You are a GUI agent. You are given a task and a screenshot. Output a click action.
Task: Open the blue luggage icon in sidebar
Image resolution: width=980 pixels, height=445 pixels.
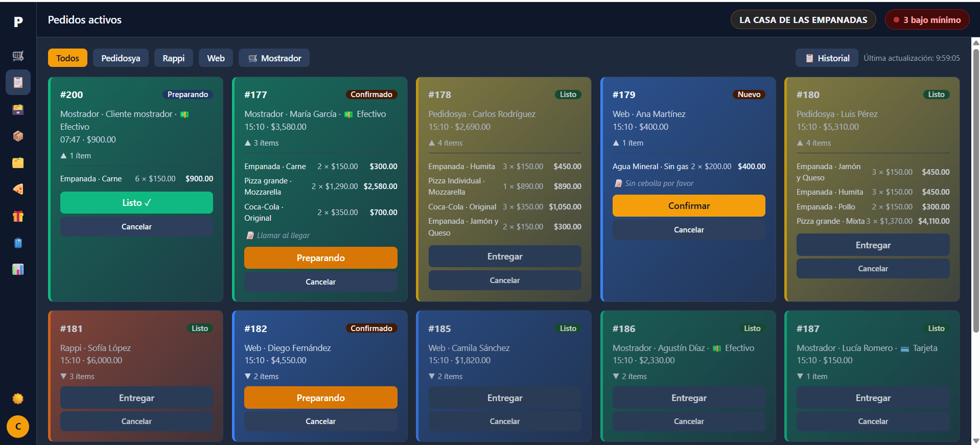point(18,243)
